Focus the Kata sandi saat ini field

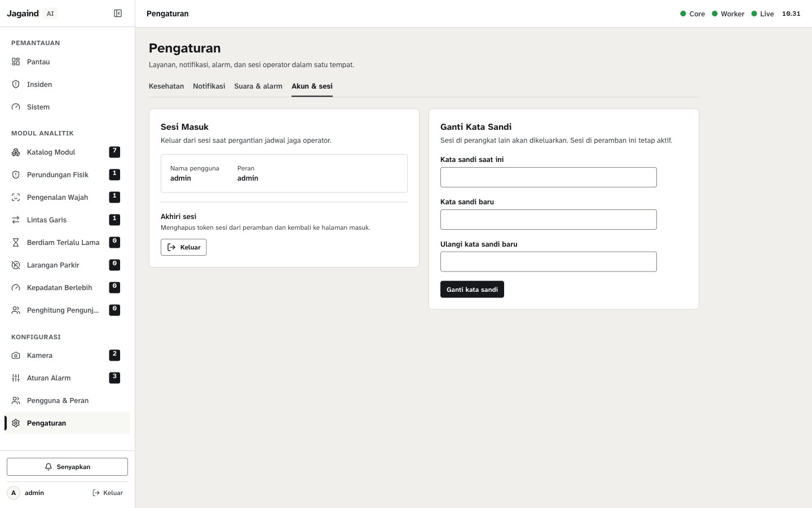point(549,177)
